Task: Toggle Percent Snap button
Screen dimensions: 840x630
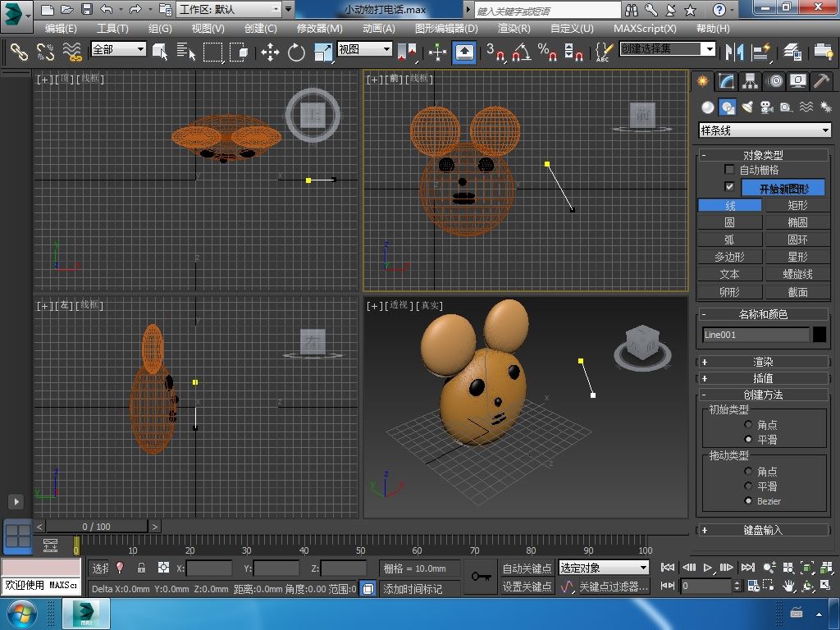Action: [x=547, y=52]
